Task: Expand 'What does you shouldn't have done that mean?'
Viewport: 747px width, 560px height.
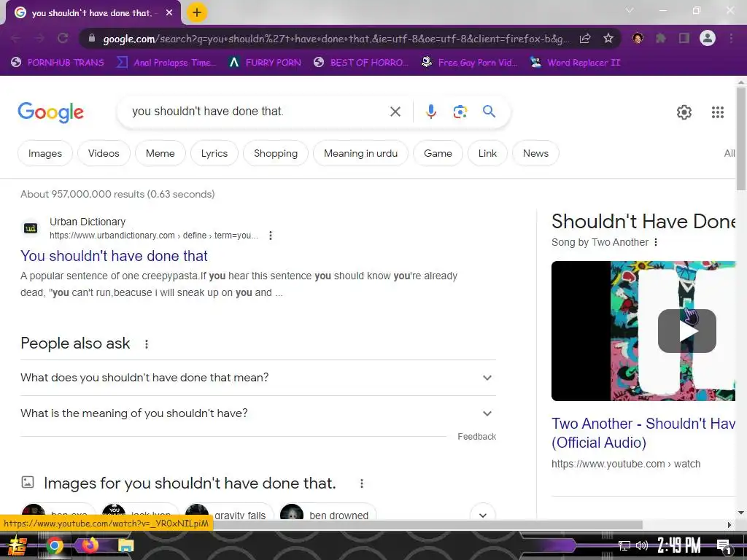Action: [258, 378]
